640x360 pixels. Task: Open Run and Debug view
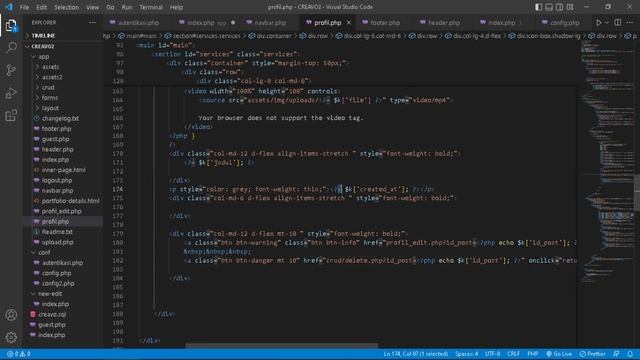(11, 93)
